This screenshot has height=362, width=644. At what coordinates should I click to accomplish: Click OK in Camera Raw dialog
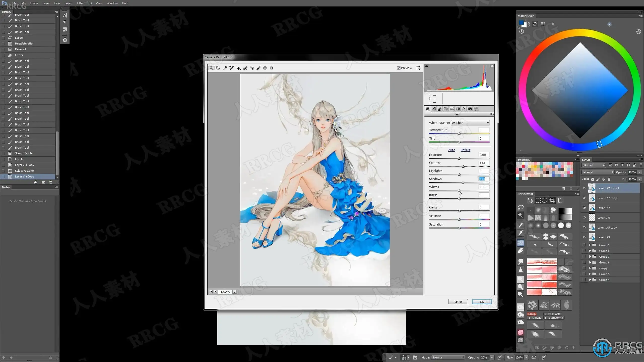482,302
